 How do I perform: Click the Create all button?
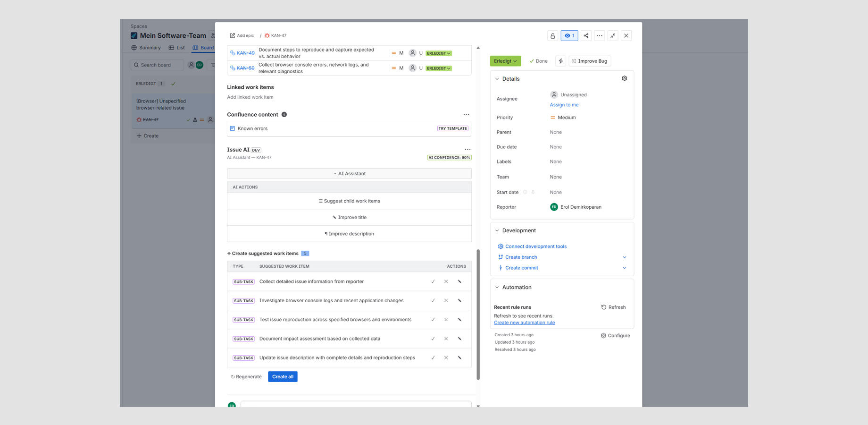pyautogui.click(x=283, y=376)
